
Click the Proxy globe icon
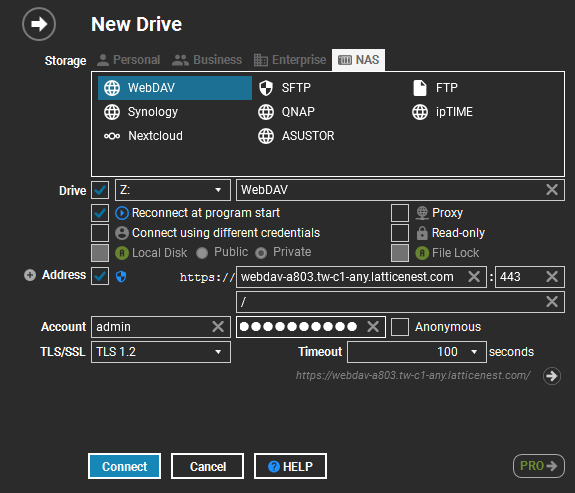coord(422,213)
